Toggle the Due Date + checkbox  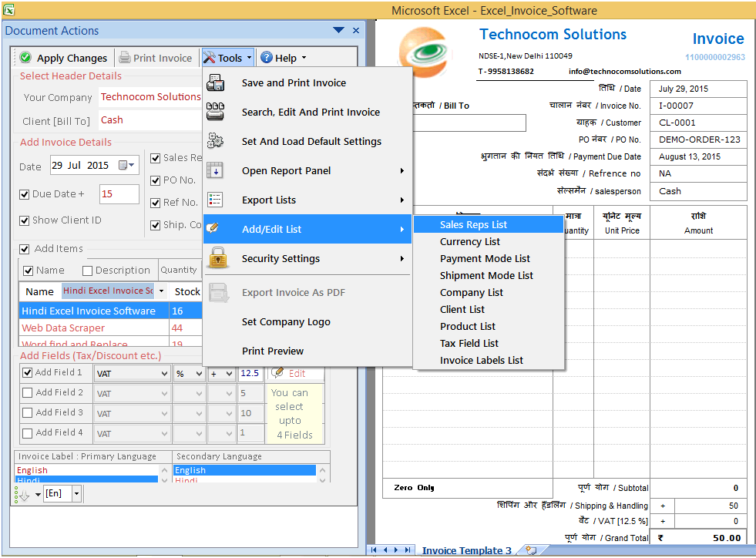[25, 194]
